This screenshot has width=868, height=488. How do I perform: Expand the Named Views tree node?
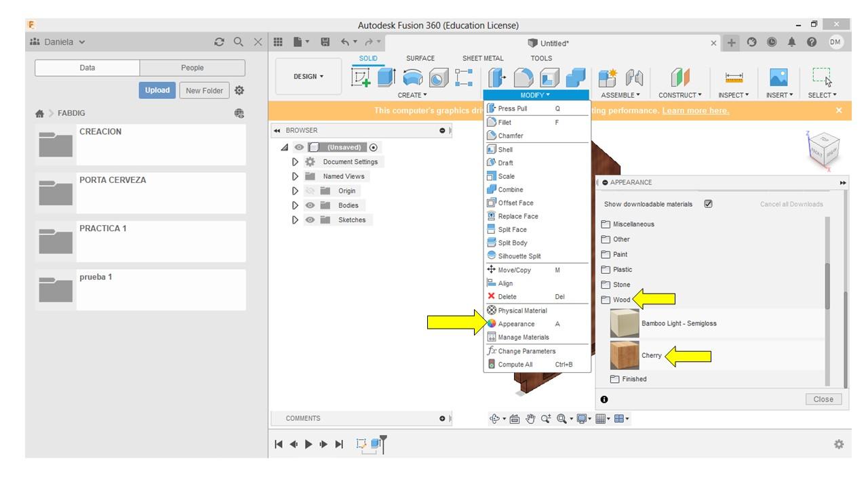[295, 176]
